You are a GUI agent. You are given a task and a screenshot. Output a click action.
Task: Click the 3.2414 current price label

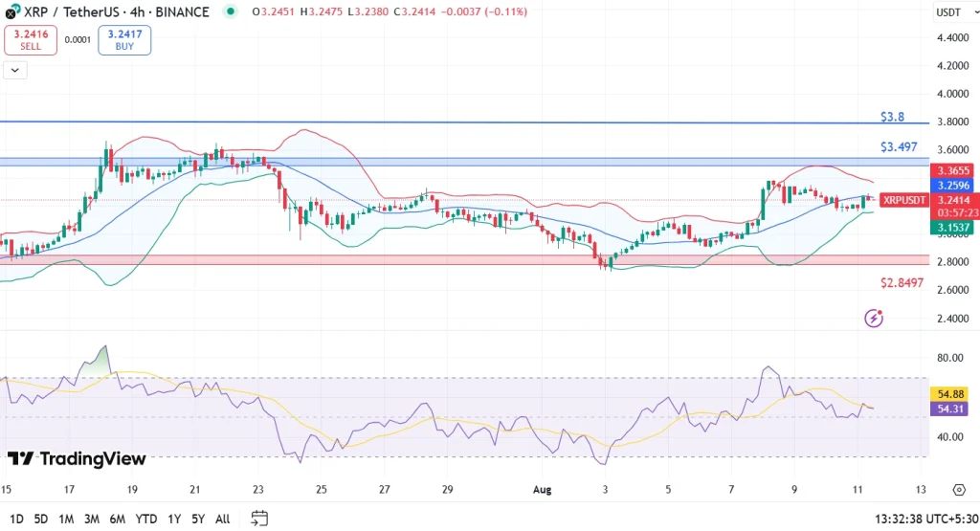954,200
